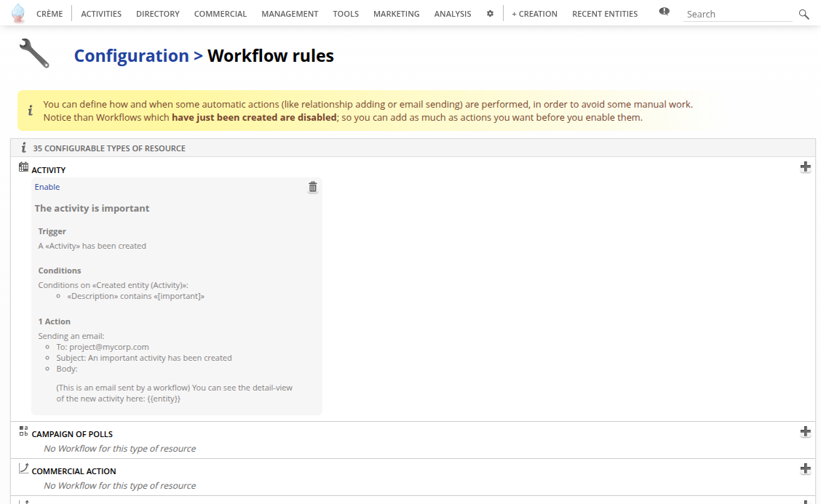The width and height of the screenshot is (821, 504).
Task: Click '35 configurable types of resource' header
Action: (x=109, y=148)
